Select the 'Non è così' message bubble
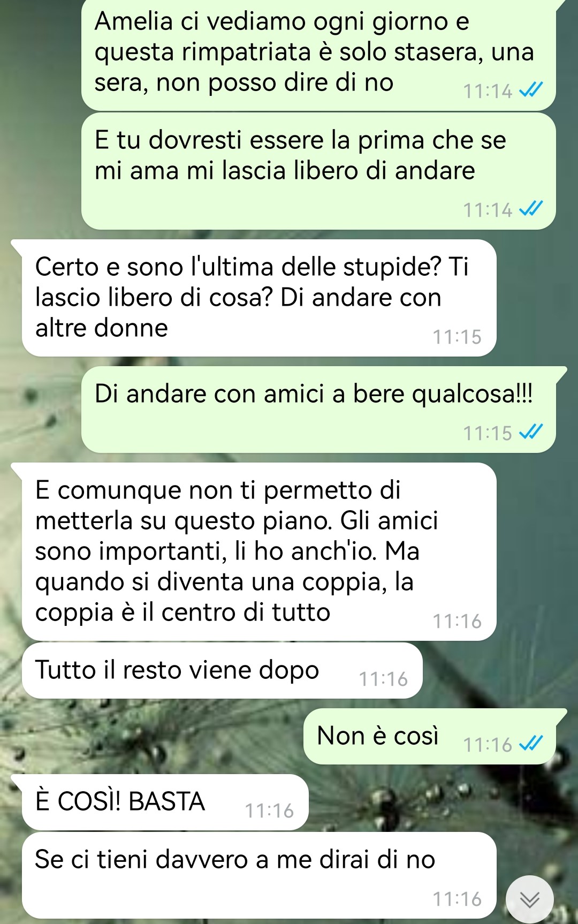This screenshot has height=924, width=578. pos(430,737)
